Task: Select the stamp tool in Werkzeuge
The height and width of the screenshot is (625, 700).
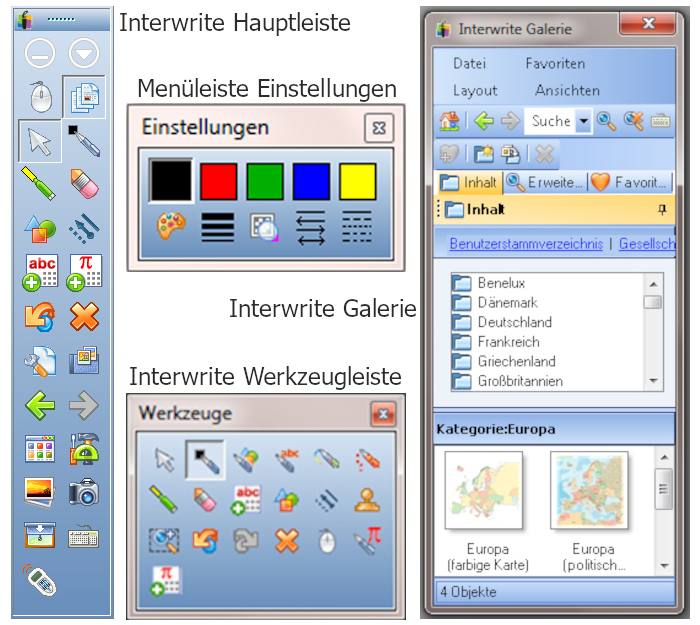Action: tap(367, 500)
